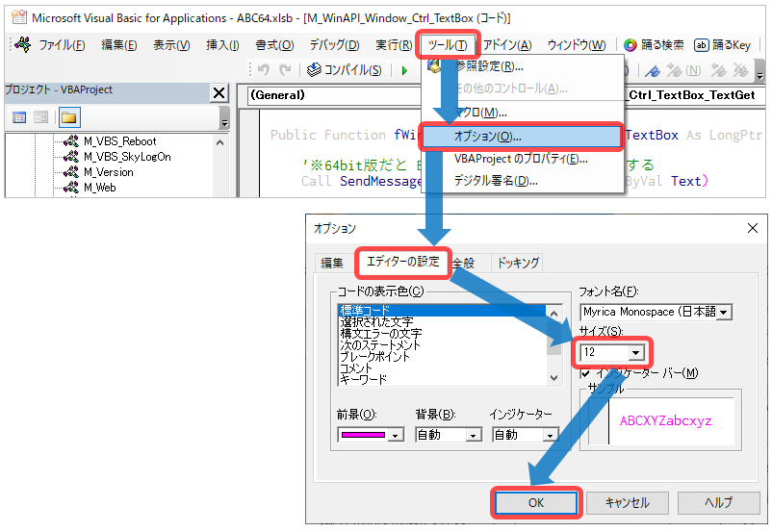
Task: Switch to the 編集 tab in Options
Action: point(332,263)
